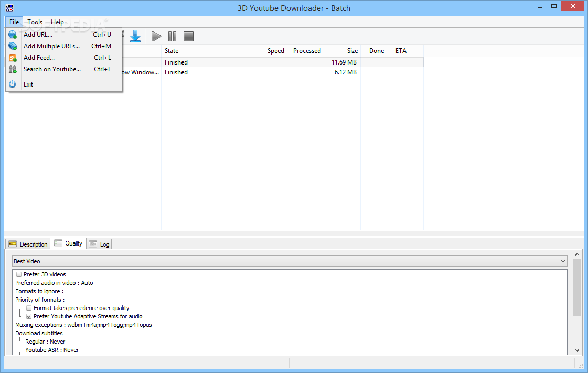
Task: Click the Add Feed RSS icon
Action: [x=13, y=58]
